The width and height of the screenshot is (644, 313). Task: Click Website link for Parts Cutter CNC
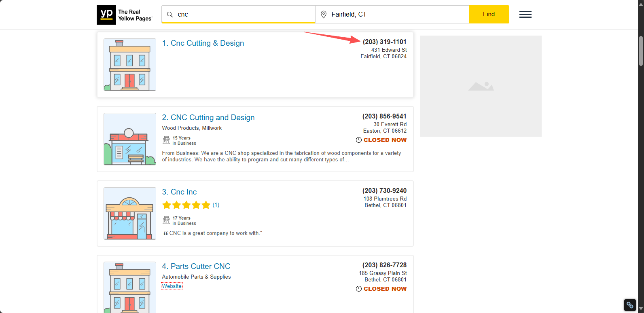coord(172,286)
